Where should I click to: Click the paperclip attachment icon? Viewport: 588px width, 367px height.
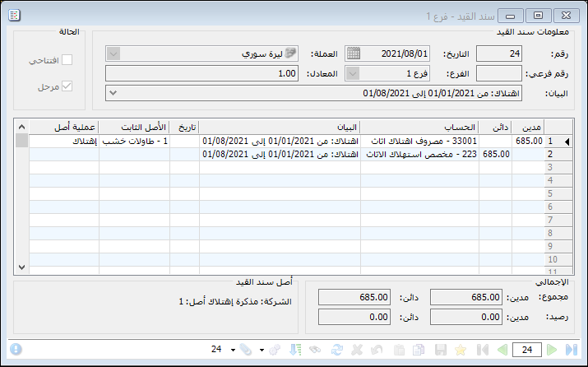pos(246,350)
